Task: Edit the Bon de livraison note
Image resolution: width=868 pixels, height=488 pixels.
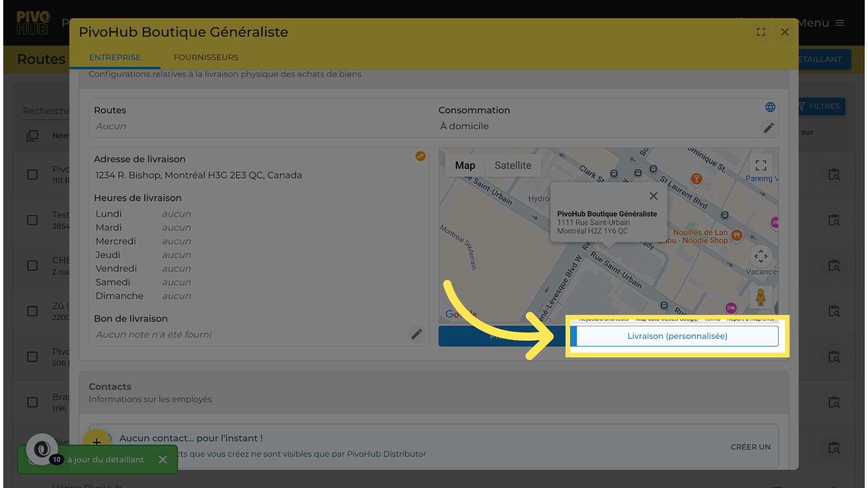Action: 417,334
